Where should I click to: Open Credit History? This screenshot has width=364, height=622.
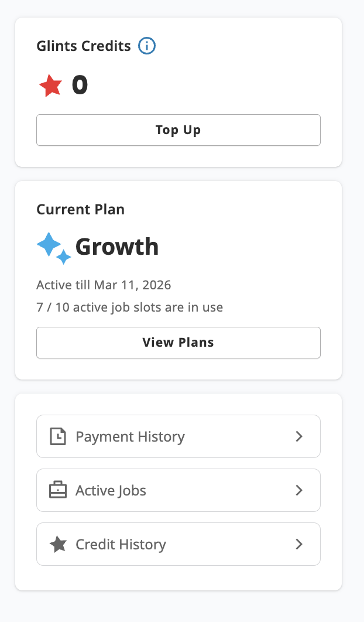[x=178, y=544]
